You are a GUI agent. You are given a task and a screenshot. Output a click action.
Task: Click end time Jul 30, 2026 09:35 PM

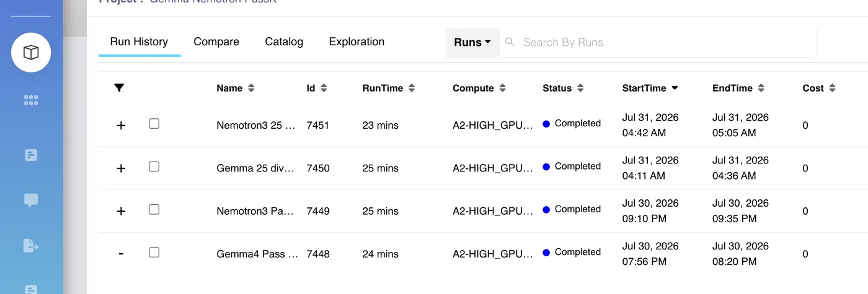pyautogui.click(x=740, y=210)
